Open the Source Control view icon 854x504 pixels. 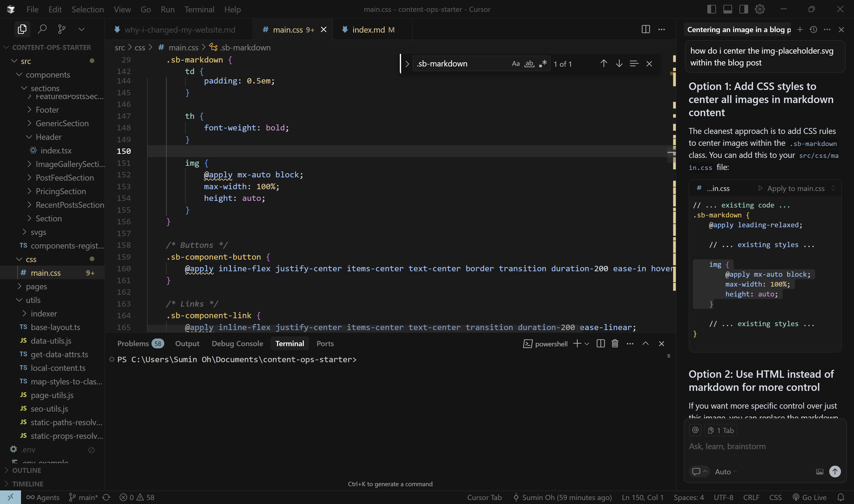(x=62, y=29)
